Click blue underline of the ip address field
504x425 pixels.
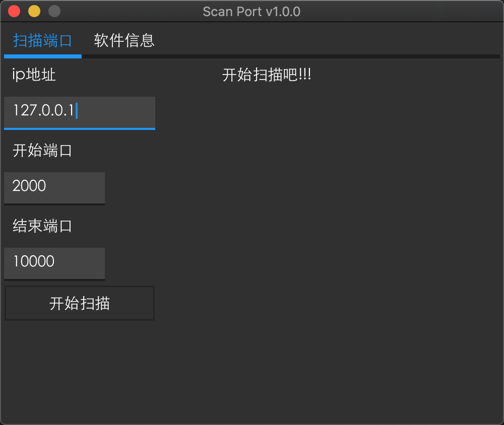pos(79,129)
